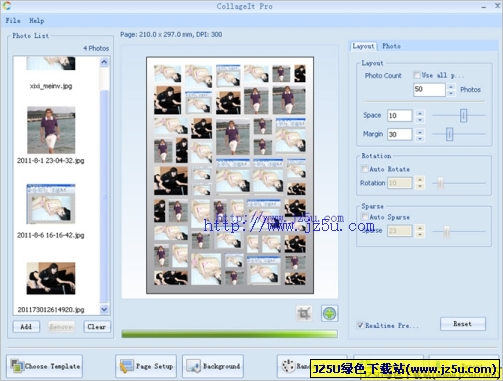Click the Remove button

61,327
